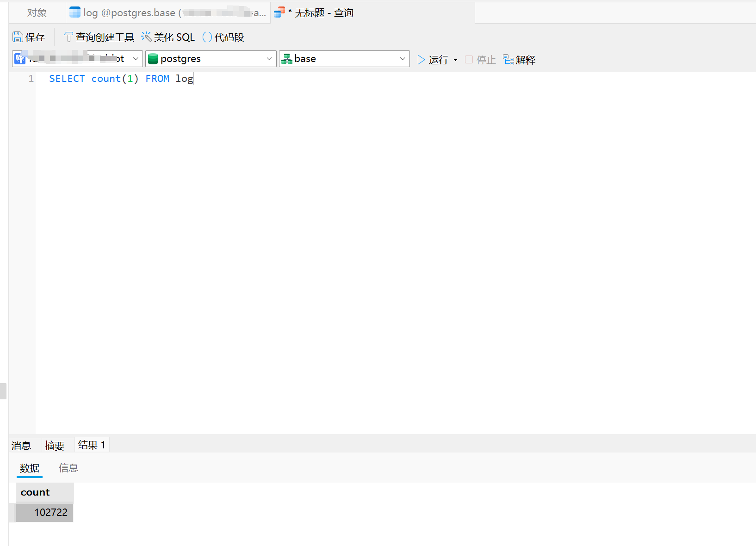Open the Messages (消息) result tab
756x546 pixels.
(x=21, y=446)
